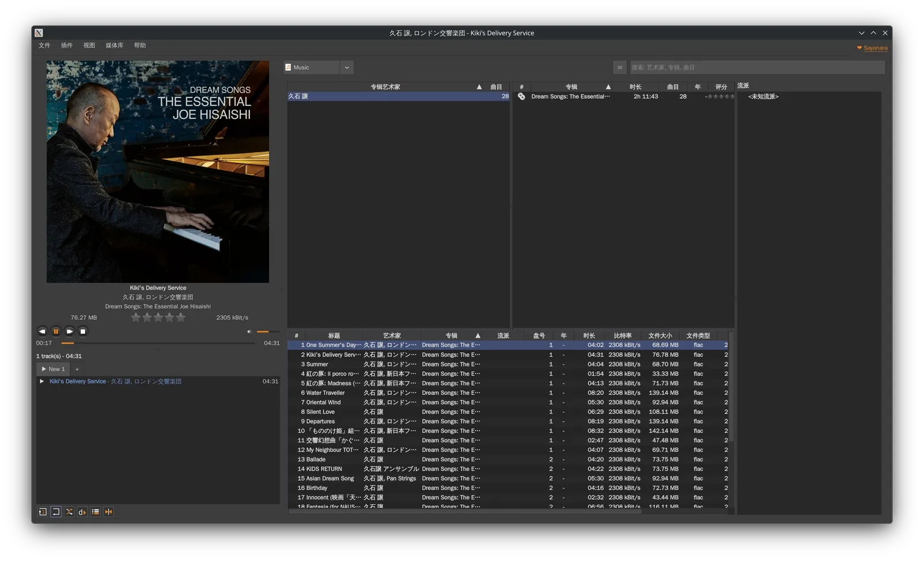
Task: Adjust the volume slider
Action: 267,331
